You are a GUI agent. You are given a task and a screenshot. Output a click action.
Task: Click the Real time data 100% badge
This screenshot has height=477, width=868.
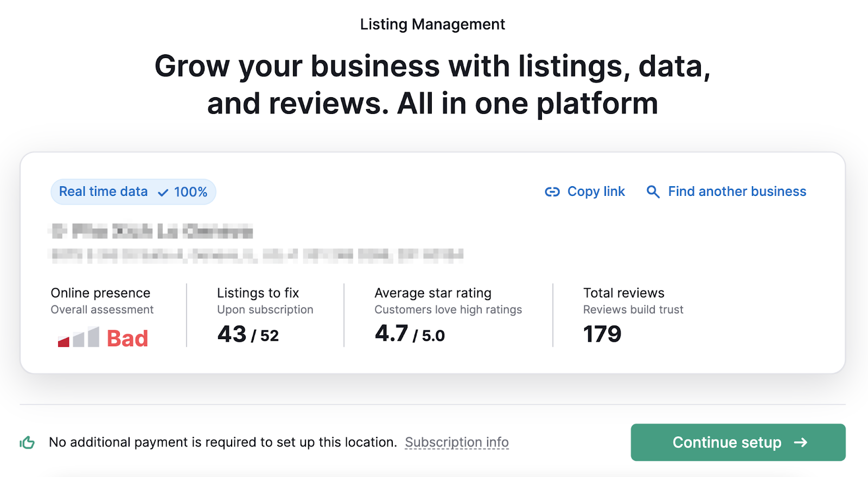click(133, 192)
